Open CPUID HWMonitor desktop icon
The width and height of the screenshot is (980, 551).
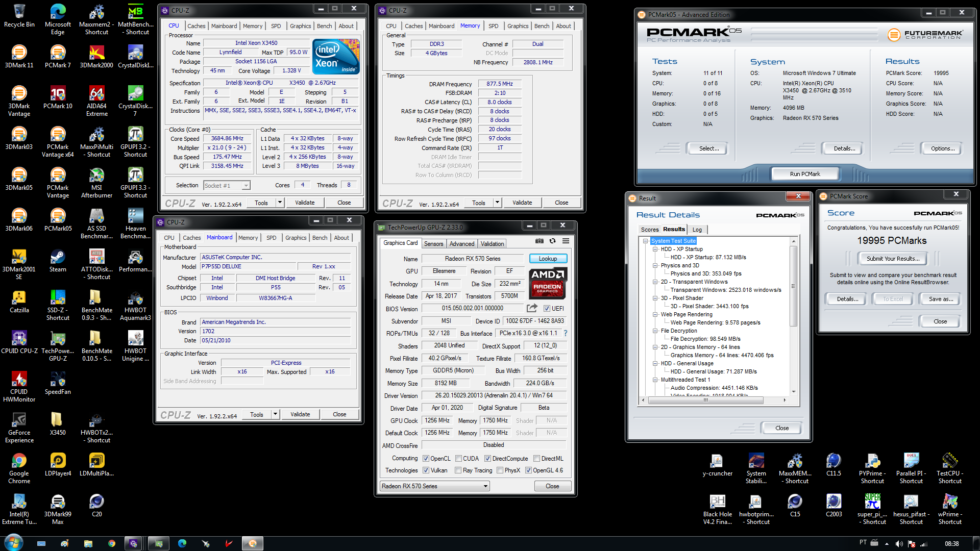[19, 387]
